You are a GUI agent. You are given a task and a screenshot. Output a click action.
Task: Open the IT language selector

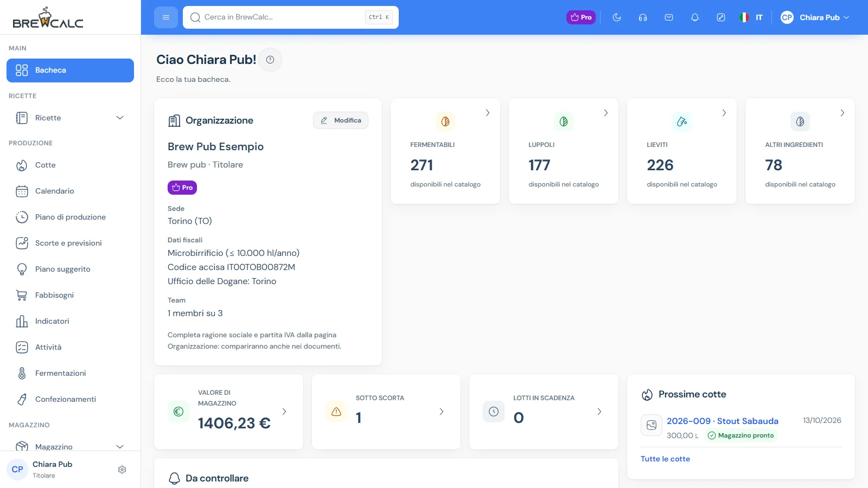point(751,17)
